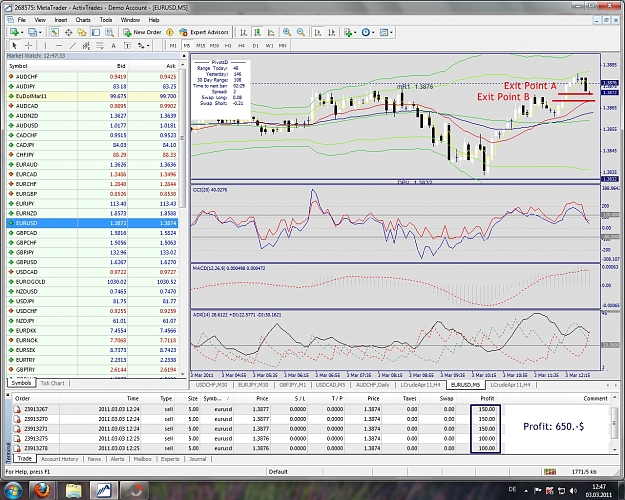Select the Cursor arrow tool

14,45
